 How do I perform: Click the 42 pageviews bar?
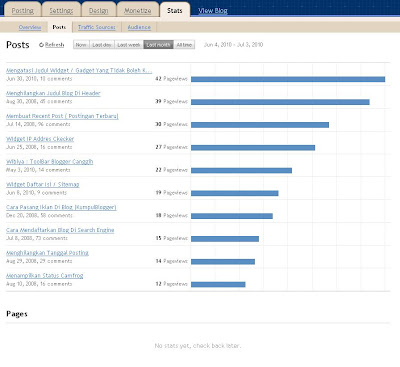(288, 79)
